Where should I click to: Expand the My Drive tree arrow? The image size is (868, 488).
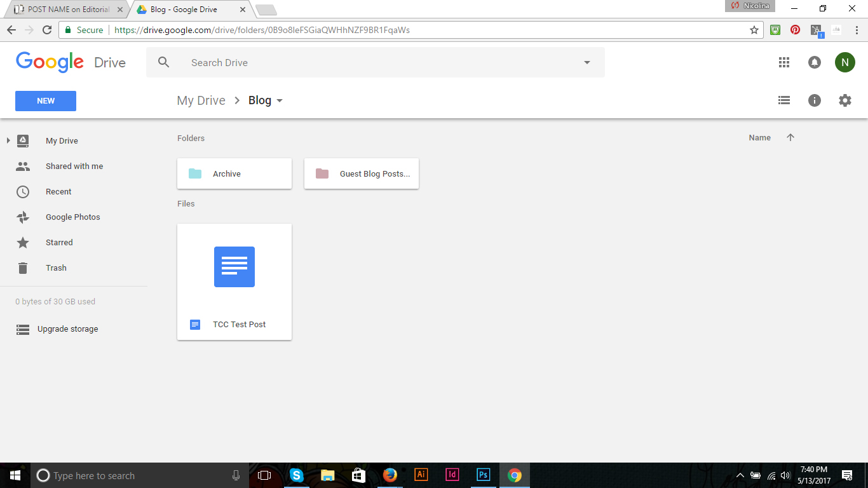(x=8, y=140)
